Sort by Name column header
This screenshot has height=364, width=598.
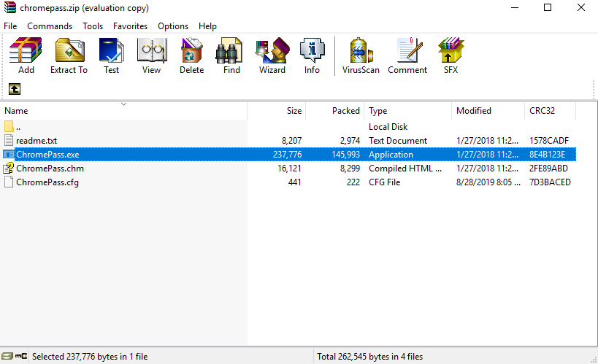point(123,111)
